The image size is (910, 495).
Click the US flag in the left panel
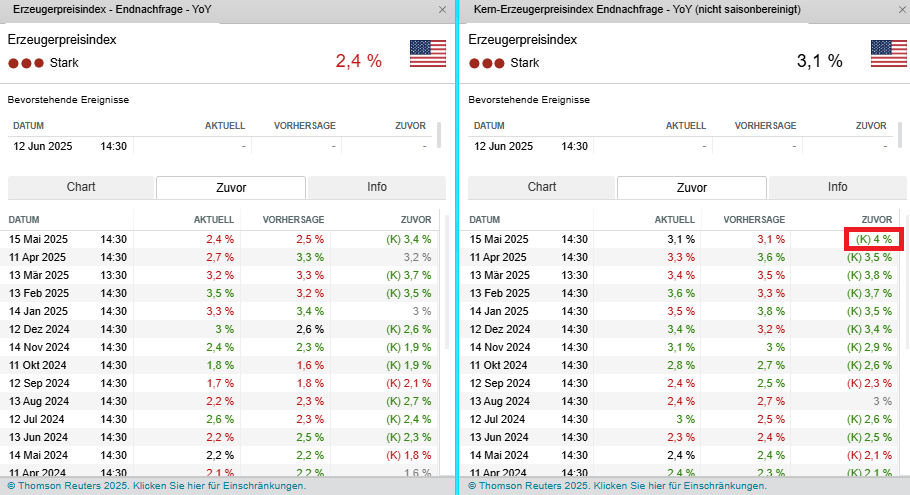pos(428,53)
